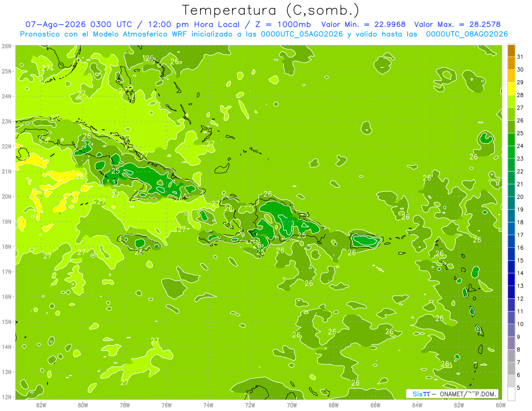Viewport: 532px width, 411px height.
Task: Click the color scale label 24
Action: tap(520, 146)
